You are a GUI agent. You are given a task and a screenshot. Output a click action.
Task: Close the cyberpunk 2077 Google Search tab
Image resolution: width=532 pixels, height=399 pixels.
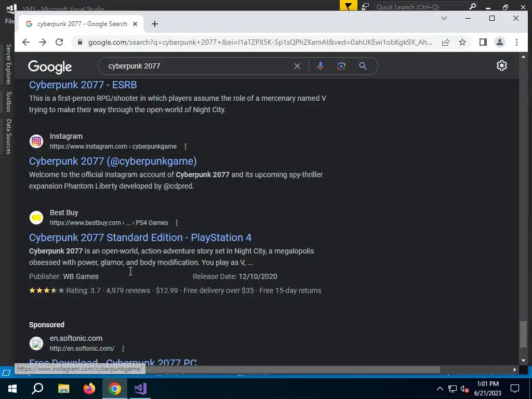(x=135, y=24)
